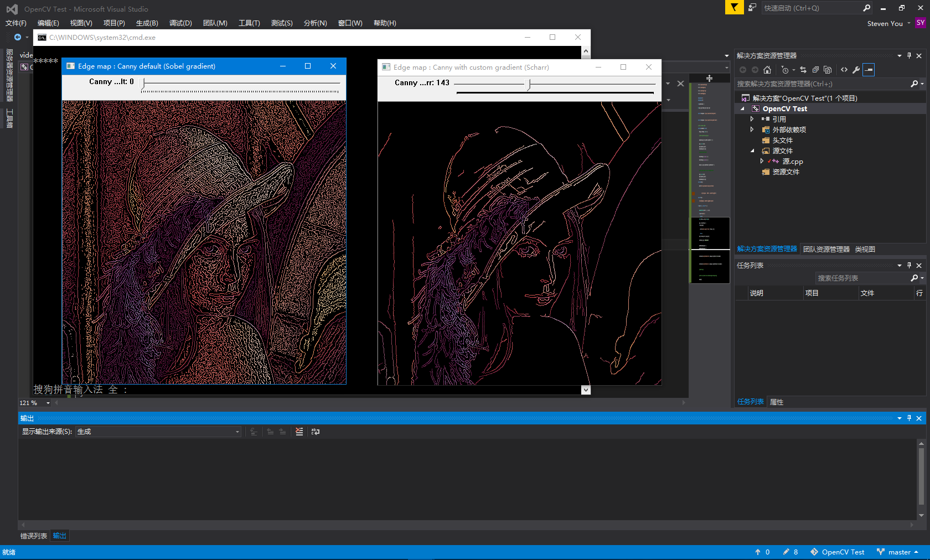Select the 头文件 folder
This screenshot has width=930, height=560.
pos(782,141)
